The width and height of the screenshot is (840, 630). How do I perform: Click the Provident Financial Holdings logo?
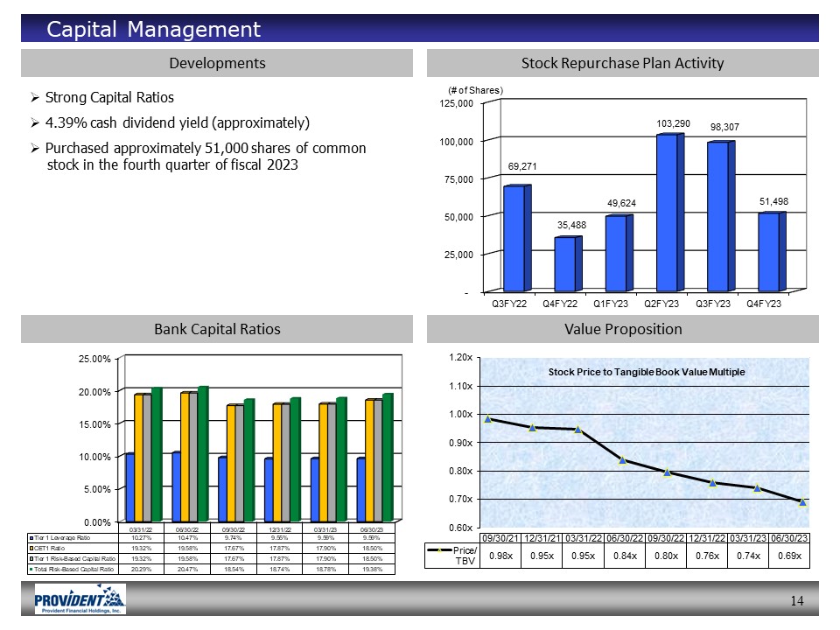80,599
